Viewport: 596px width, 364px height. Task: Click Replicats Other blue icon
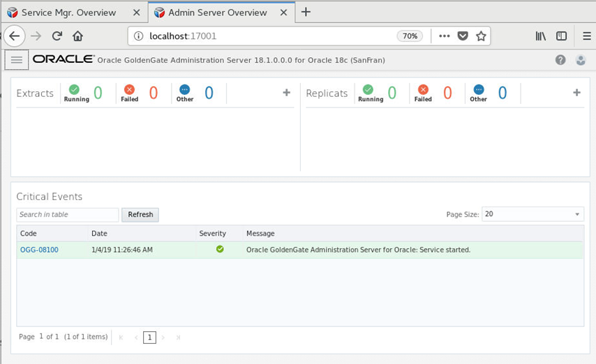479,90
